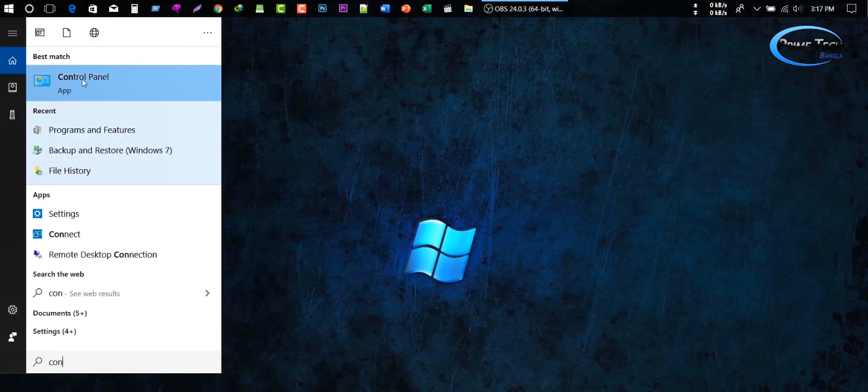Open Photoshop from the taskbar
The height and width of the screenshot is (392, 868).
322,9
